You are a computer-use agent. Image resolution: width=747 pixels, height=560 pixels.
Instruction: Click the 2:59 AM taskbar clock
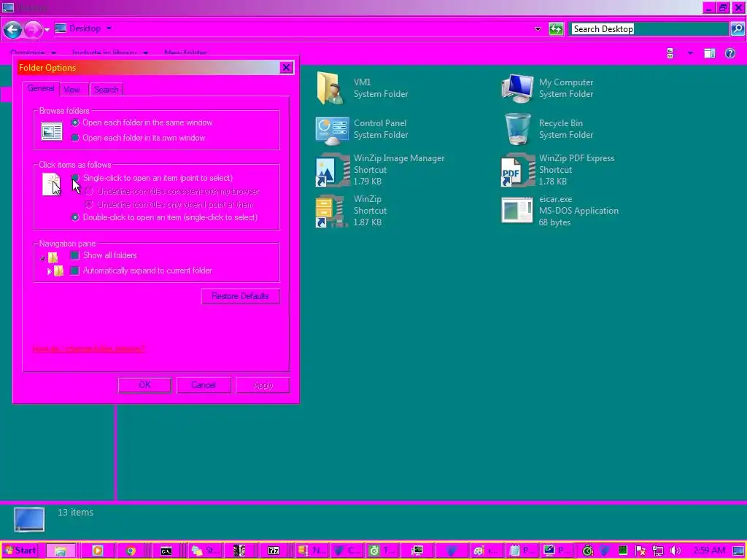click(x=709, y=551)
